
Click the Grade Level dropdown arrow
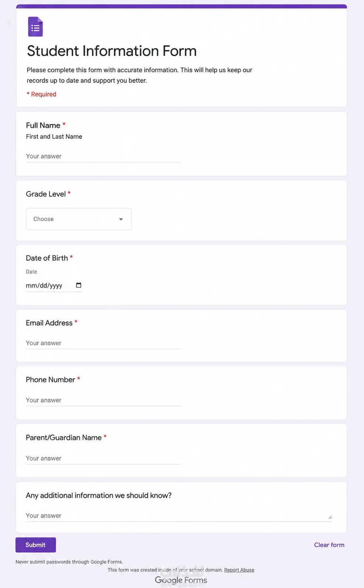tap(121, 219)
